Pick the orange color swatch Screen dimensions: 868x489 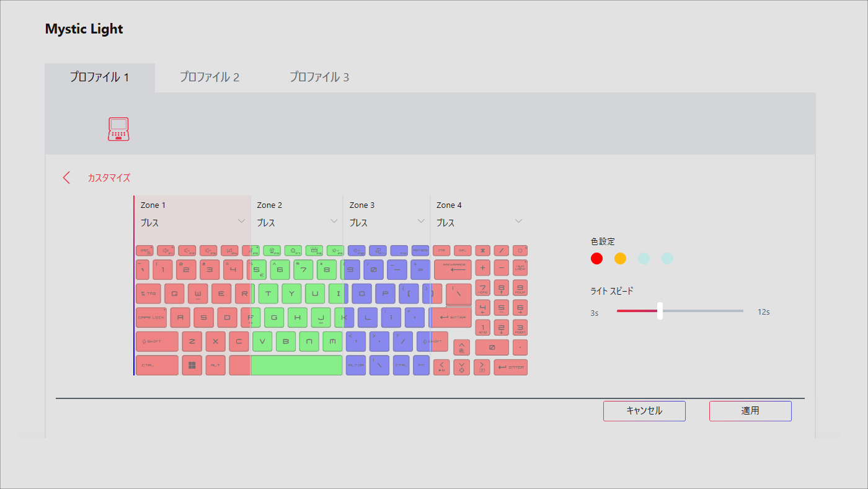pos(620,259)
